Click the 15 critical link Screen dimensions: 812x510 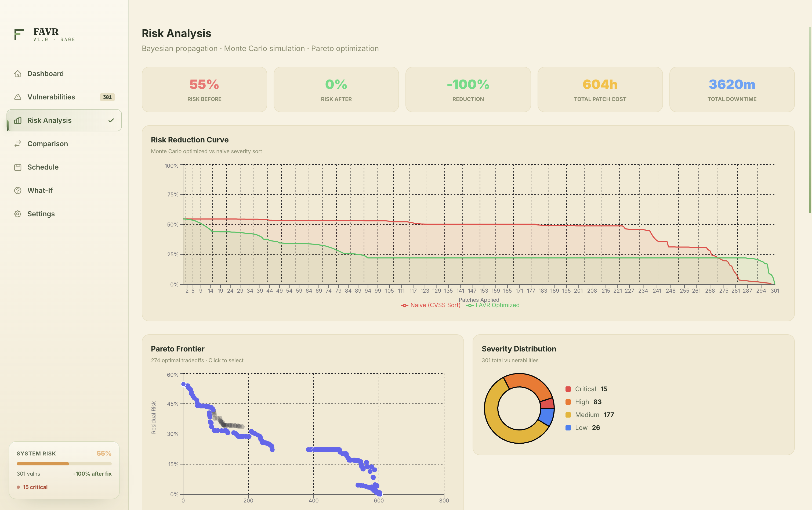point(35,487)
